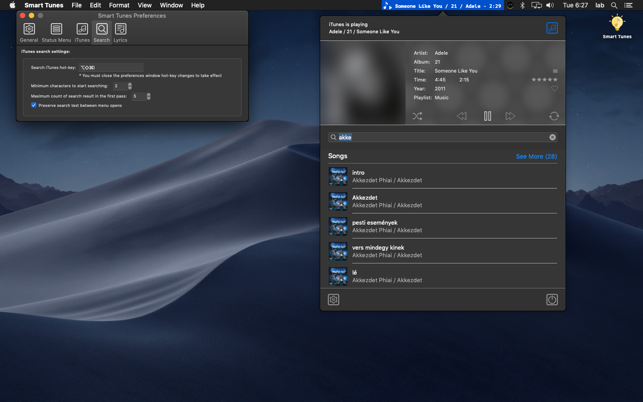Open the File menu
This screenshot has height=402, width=643.
pyautogui.click(x=77, y=5)
